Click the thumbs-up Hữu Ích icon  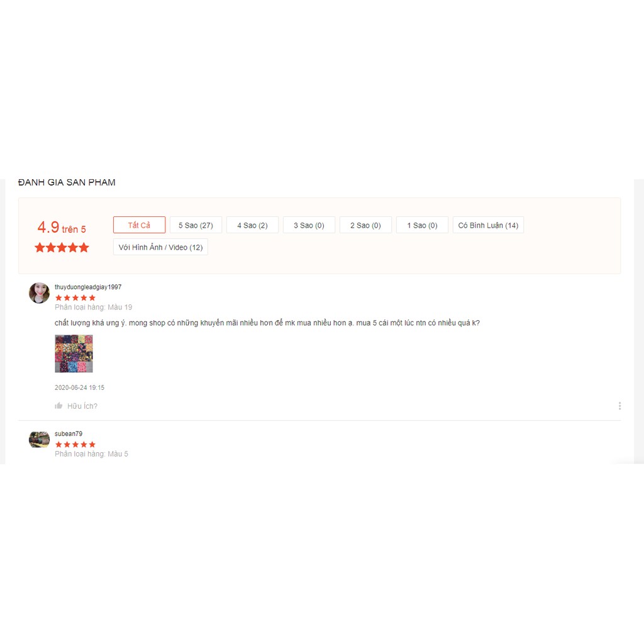58,406
